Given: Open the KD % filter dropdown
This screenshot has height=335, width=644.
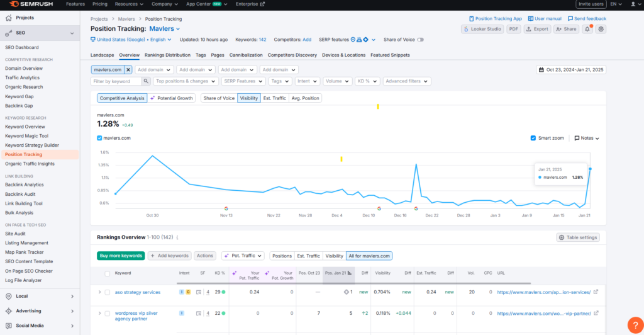Looking at the screenshot, I should (x=367, y=81).
